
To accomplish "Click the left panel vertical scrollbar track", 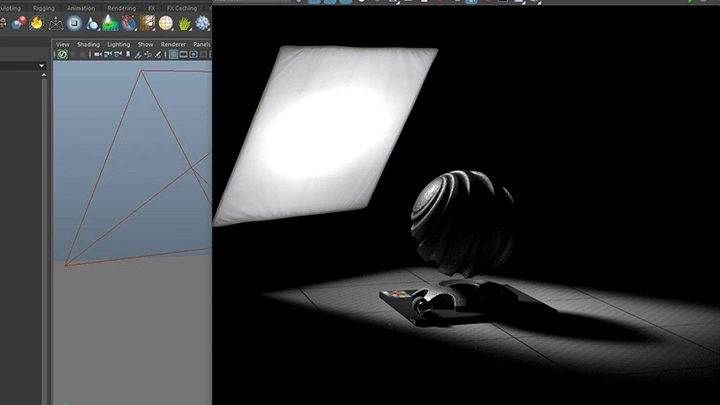I will coord(44,239).
